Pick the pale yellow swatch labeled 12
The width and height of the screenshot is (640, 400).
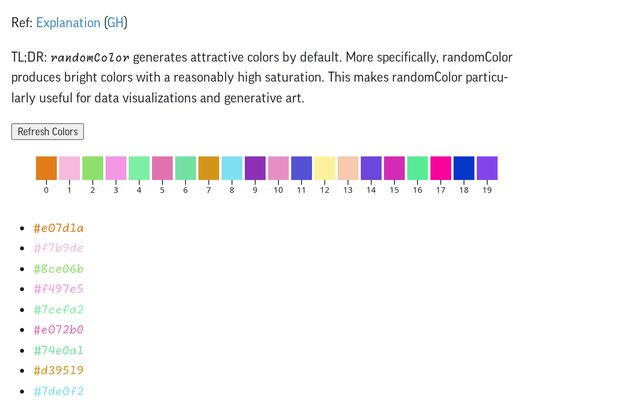[325, 168]
